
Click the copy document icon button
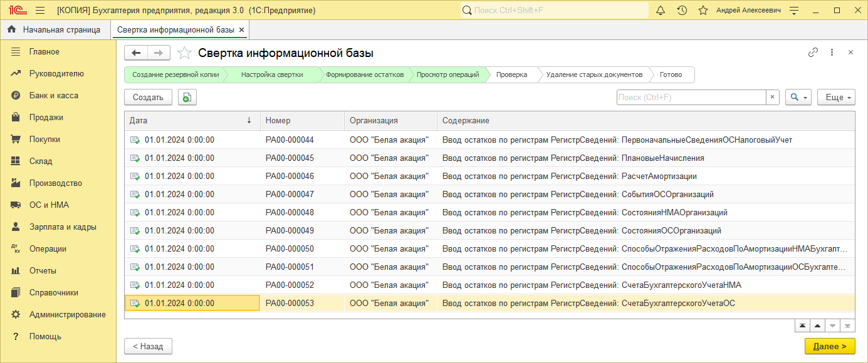(x=187, y=97)
